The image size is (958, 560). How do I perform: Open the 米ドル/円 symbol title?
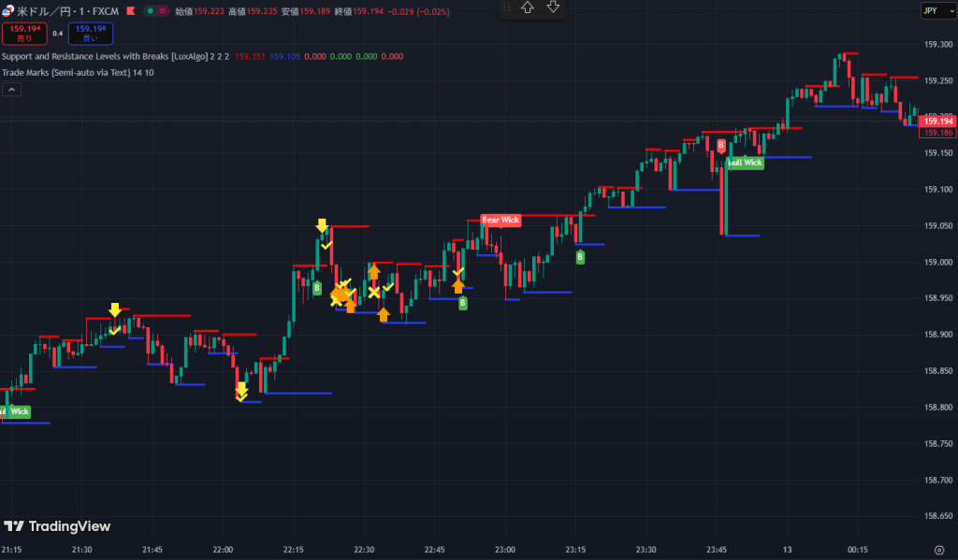pyautogui.click(x=47, y=10)
